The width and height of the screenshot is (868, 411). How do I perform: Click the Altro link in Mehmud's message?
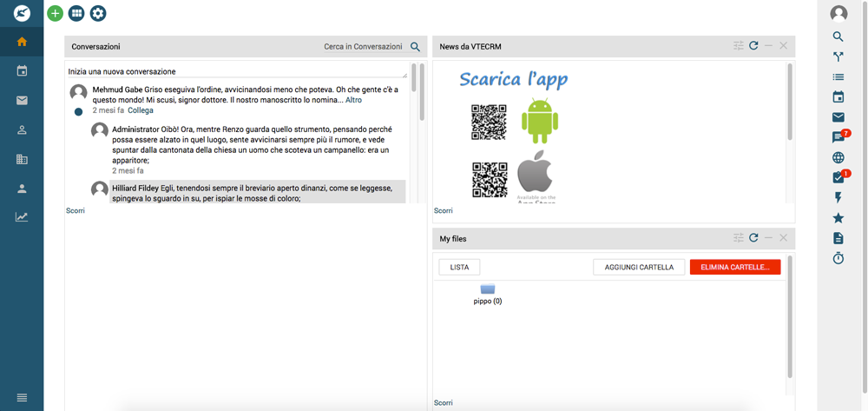pos(354,100)
